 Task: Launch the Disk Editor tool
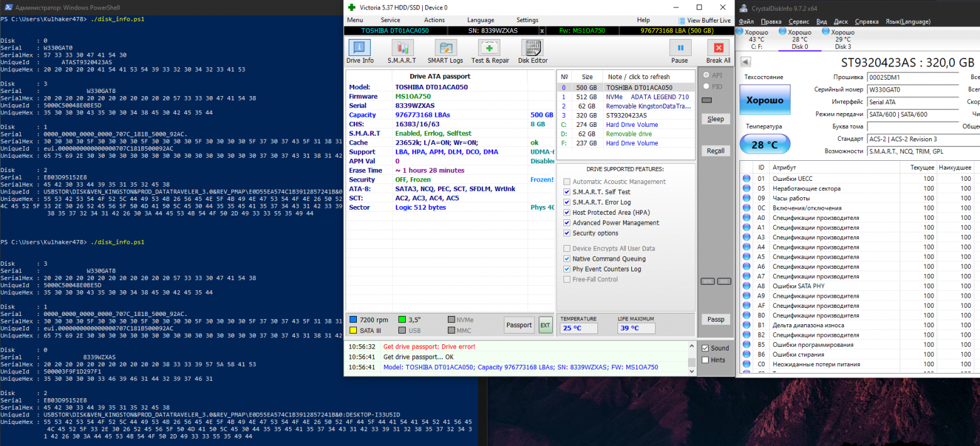pyautogui.click(x=532, y=48)
